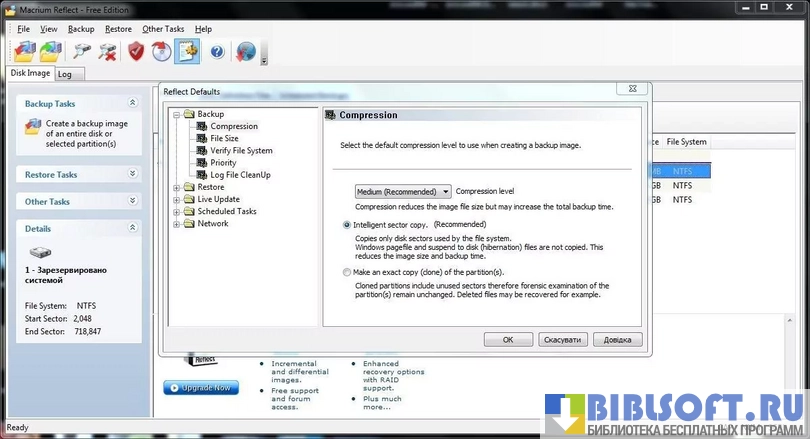Click the defaults settings toolbar icon

click(187, 51)
